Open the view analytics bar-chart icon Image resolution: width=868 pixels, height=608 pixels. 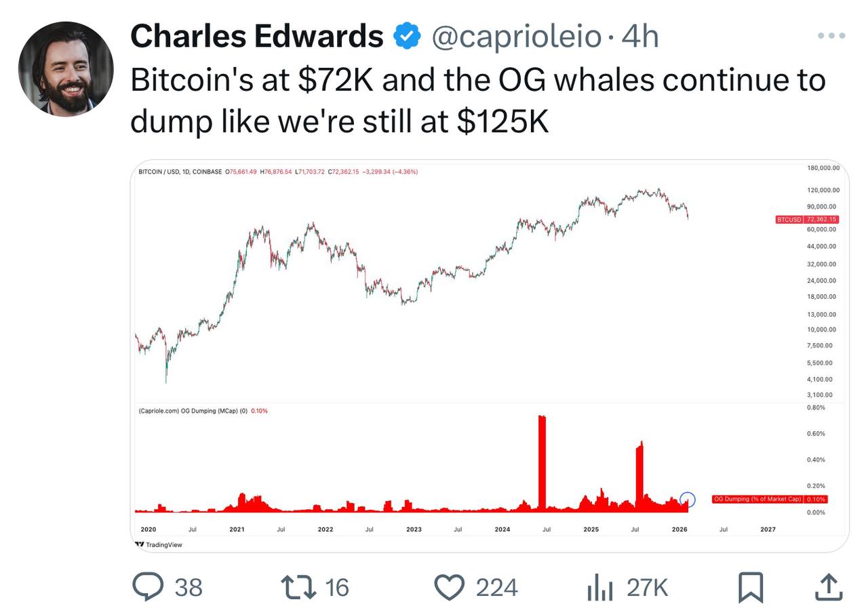[599, 587]
